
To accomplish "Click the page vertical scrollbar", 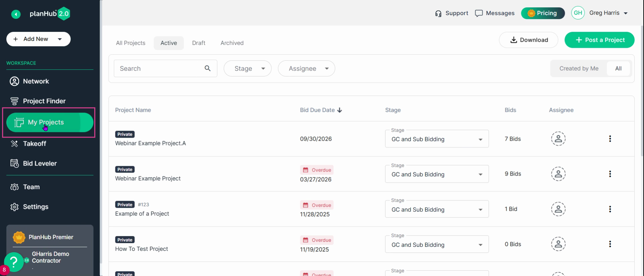I will pyautogui.click(x=642, y=91).
